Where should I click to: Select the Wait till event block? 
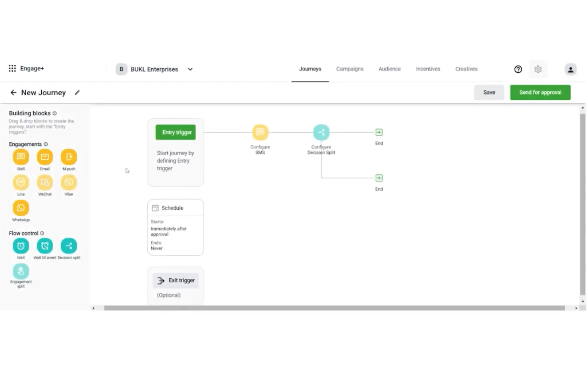[x=45, y=246]
